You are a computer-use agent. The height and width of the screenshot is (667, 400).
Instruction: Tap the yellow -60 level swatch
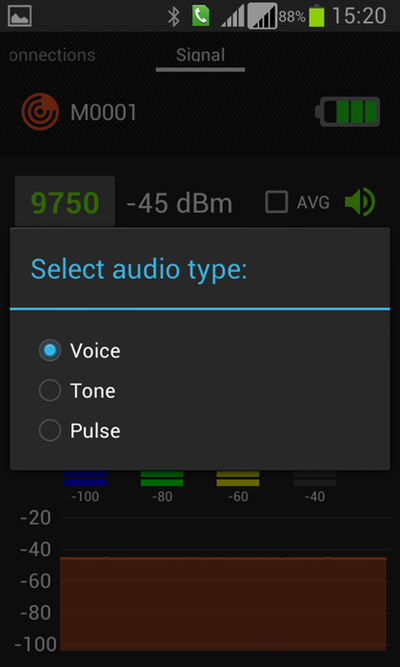point(238,478)
